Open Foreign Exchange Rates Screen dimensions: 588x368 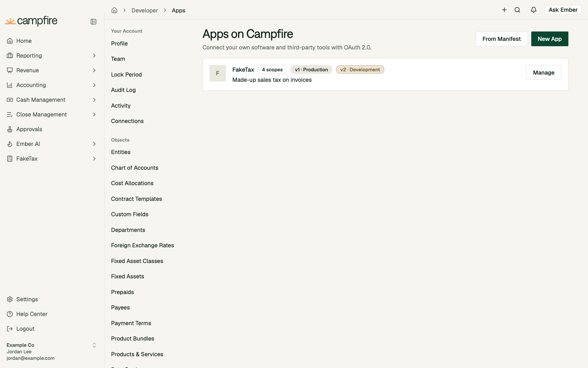[142, 245]
